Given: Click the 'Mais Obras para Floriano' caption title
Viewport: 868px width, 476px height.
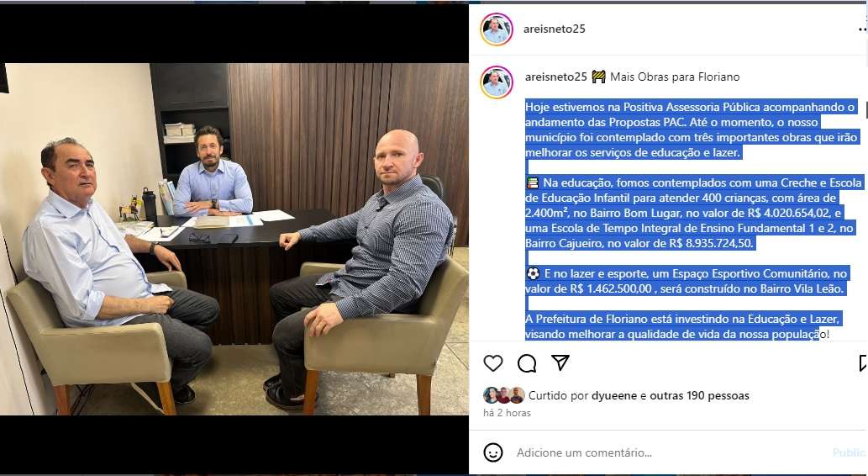Looking at the screenshot, I should tap(675, 77).
